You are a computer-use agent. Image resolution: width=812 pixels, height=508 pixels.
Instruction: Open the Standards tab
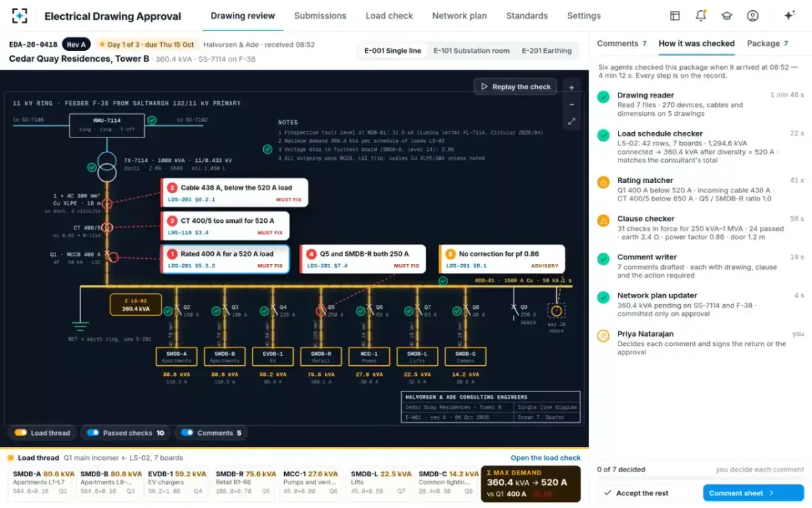point(526,16)
